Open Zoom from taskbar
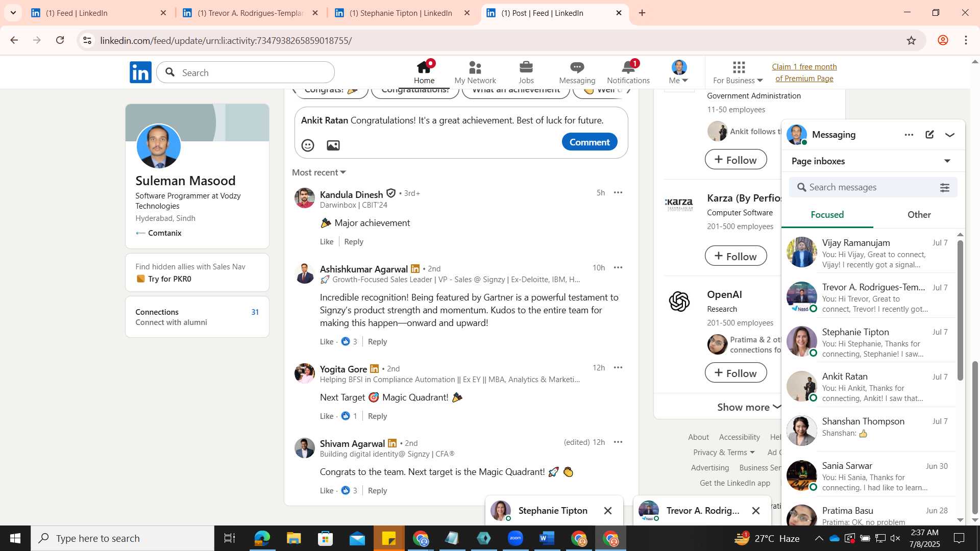 coord(515,538)
